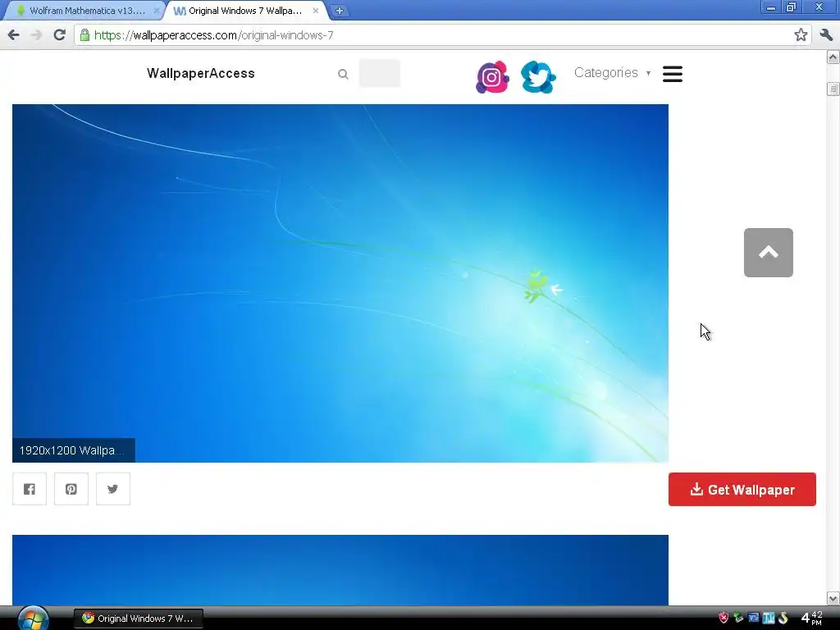Image resolution: width=840 pixels, height=630 pixels.
Task: Close the Wolfram Mathematica tab
Action: click(x=157, y=11)
